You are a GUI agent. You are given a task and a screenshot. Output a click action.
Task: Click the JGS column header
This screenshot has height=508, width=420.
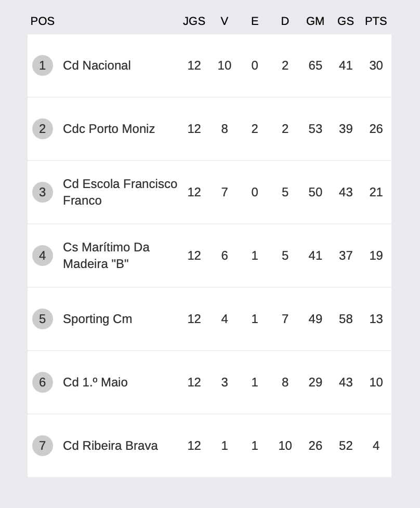click(x=194, y=21)
